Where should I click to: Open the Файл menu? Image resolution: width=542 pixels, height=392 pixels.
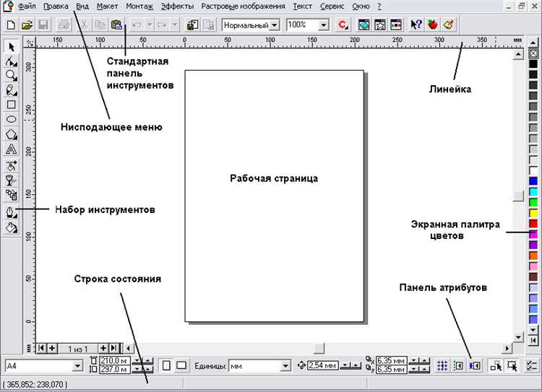(27, 6)
